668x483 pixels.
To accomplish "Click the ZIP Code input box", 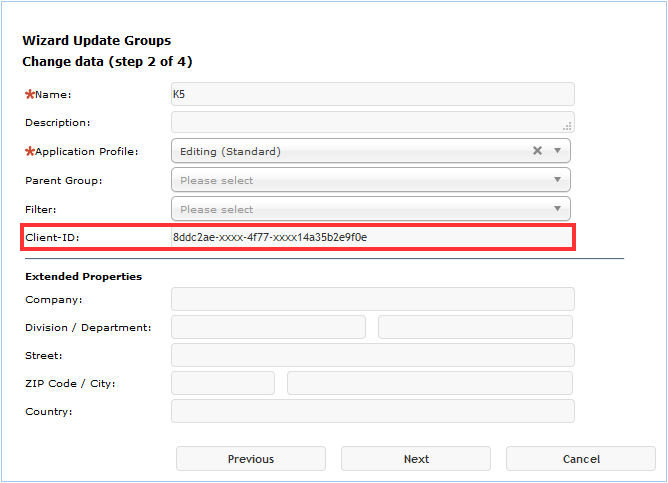I will [x=223, y=383].
